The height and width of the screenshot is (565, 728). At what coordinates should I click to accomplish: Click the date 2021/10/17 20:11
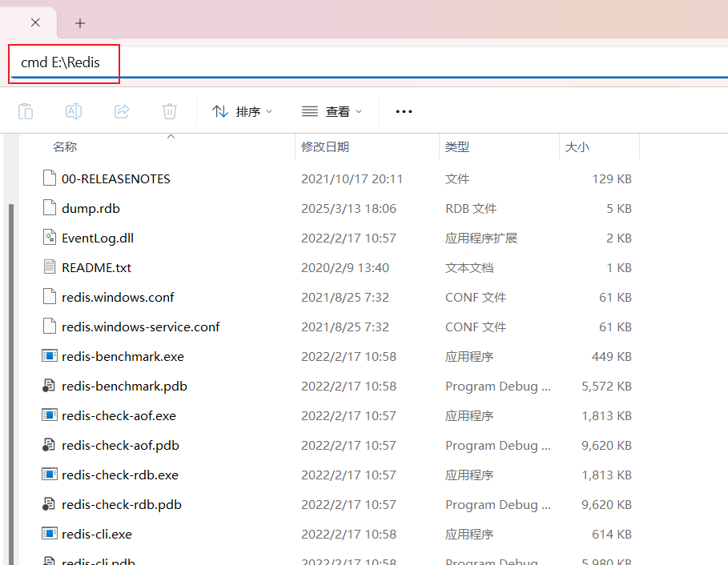point(352,179)
